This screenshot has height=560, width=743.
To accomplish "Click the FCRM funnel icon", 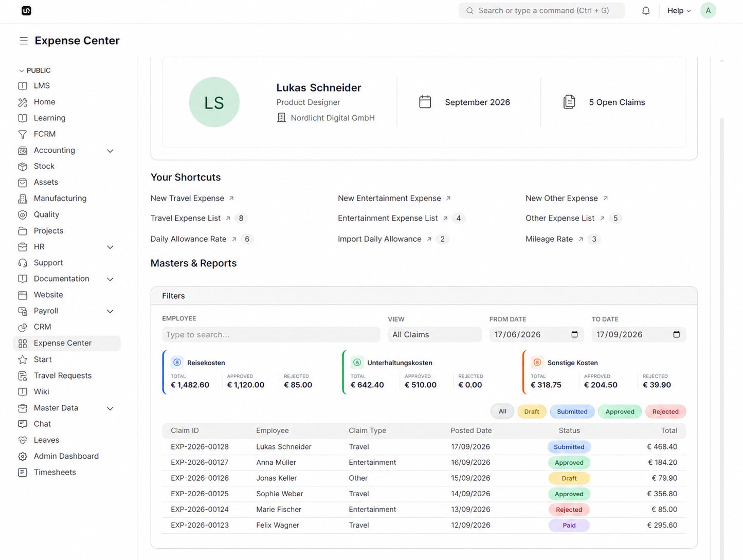I will pos(23,134).
